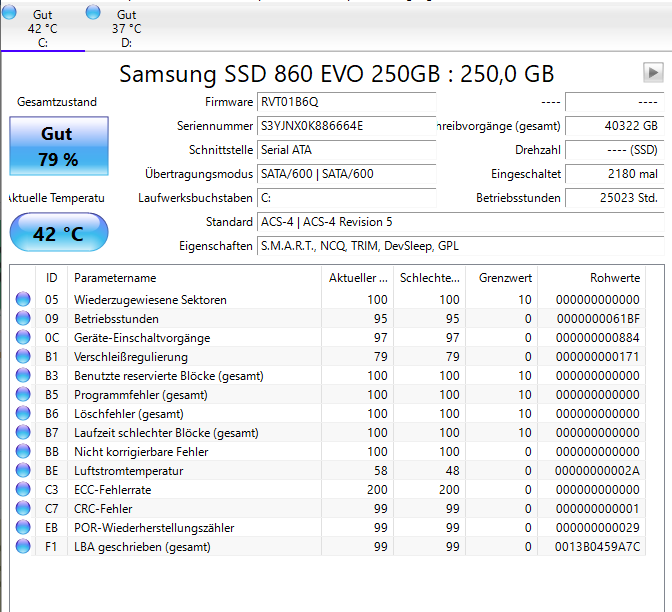Go to the next disk with the arrow button
Viewport: 672px width, 612px height.
coord(653,72)
